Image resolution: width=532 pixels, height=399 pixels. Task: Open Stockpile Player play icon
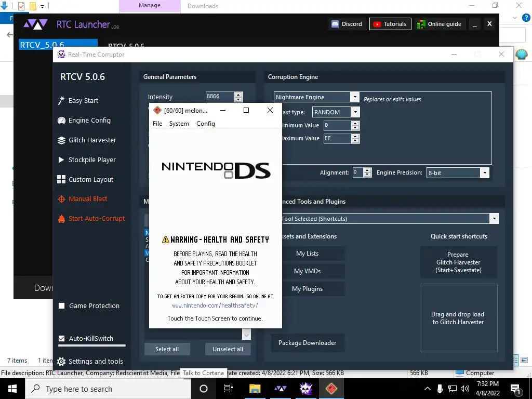61,160
